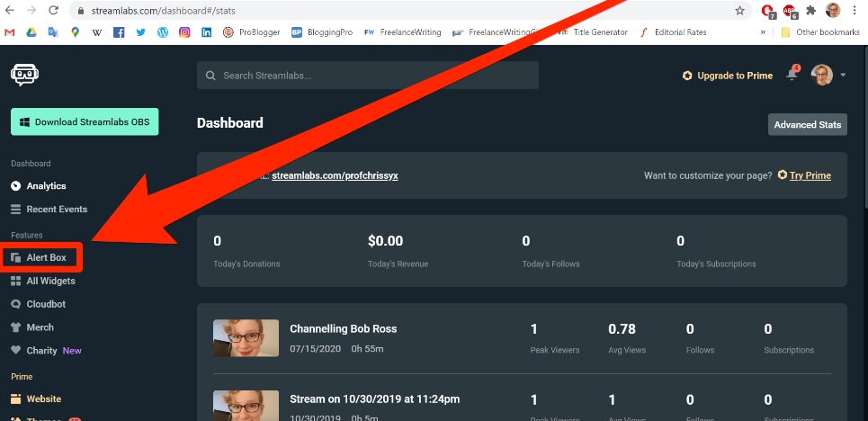Click the Adblock Plus extension icon

click(790, 10)
